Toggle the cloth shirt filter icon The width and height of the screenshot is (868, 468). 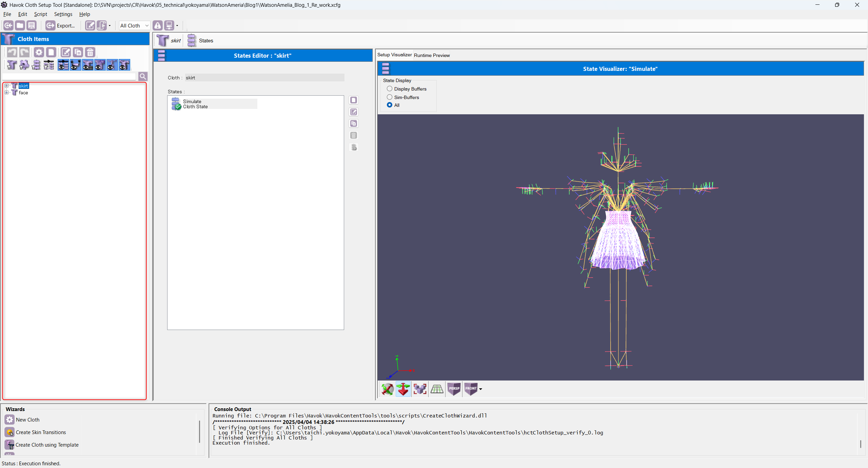(x=12, y=65)
